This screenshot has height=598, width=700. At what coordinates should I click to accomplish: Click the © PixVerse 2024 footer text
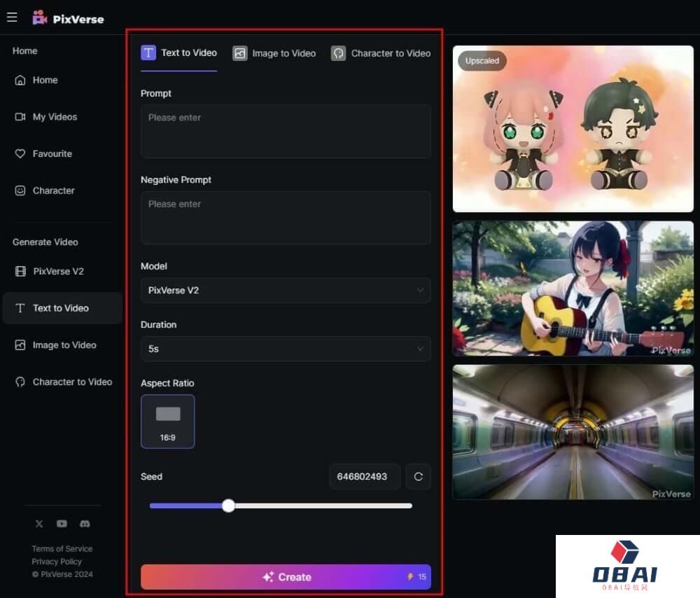(62, 574)
